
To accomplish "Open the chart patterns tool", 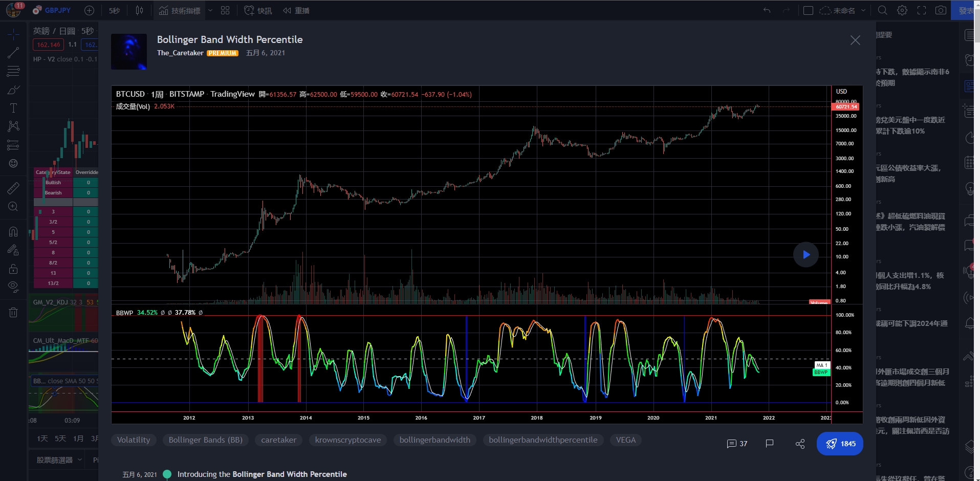I will pyautogui.click(x=13, y=126).
